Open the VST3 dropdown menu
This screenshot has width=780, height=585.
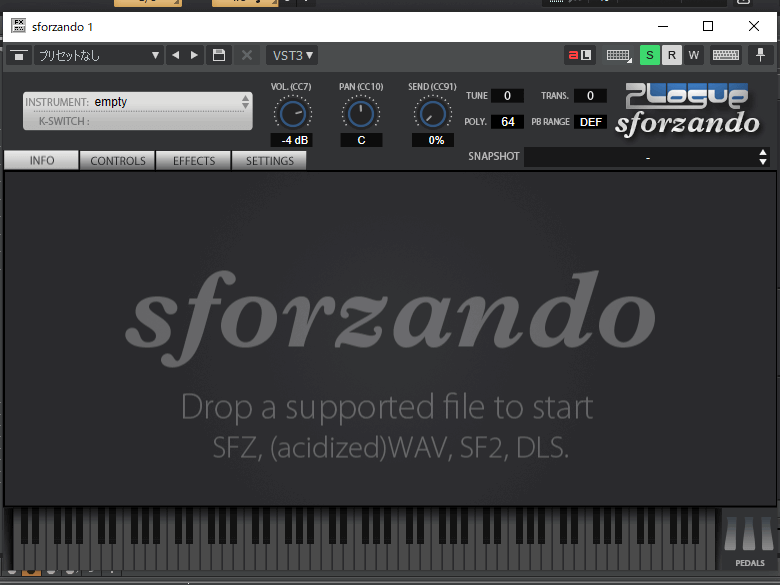(x=292, y=55)
